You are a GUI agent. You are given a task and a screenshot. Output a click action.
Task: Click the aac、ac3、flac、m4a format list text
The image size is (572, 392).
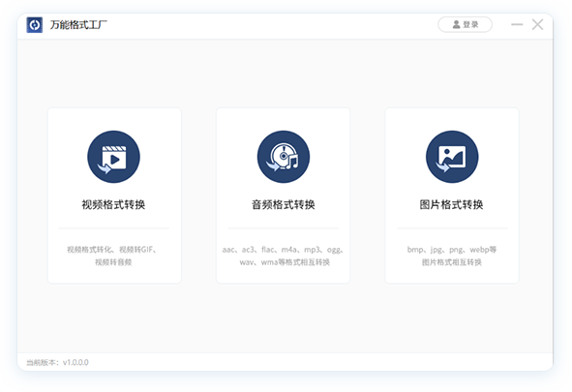[x=283, y=250]
